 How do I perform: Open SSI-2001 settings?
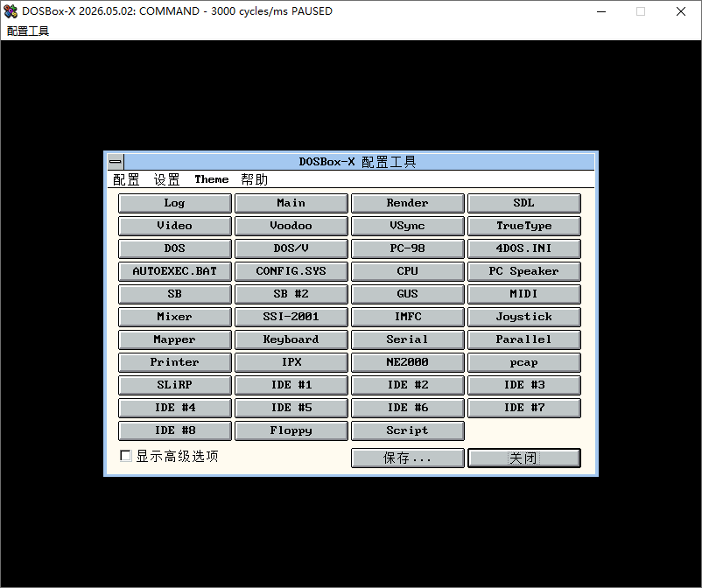291,318
